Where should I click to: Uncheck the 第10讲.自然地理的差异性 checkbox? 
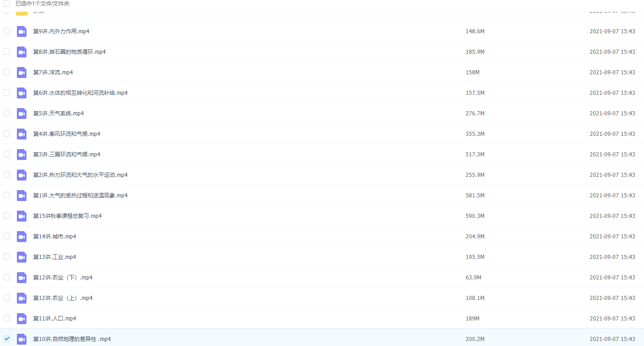7,339
